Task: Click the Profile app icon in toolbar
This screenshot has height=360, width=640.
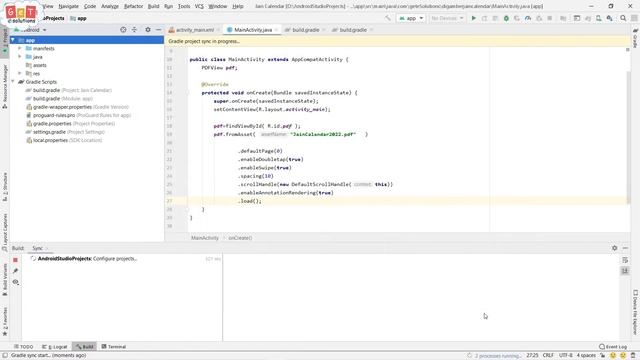Action: tap(528, 18)
